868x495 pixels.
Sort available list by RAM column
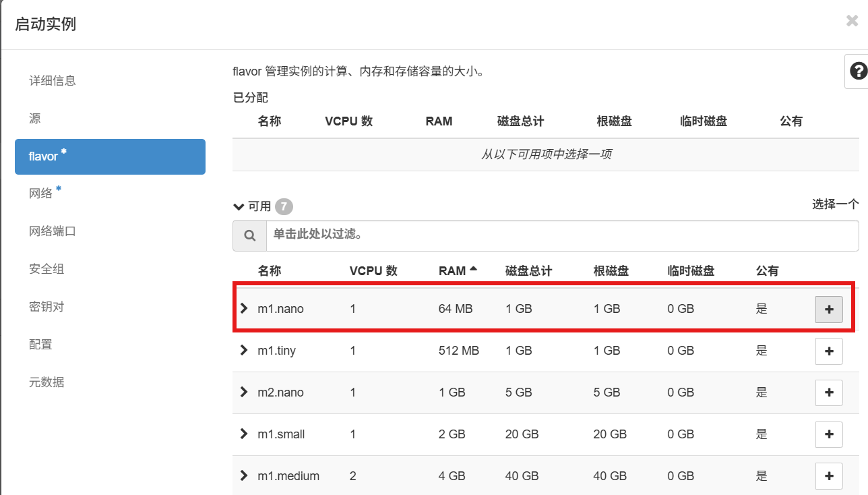click(458, 271)
